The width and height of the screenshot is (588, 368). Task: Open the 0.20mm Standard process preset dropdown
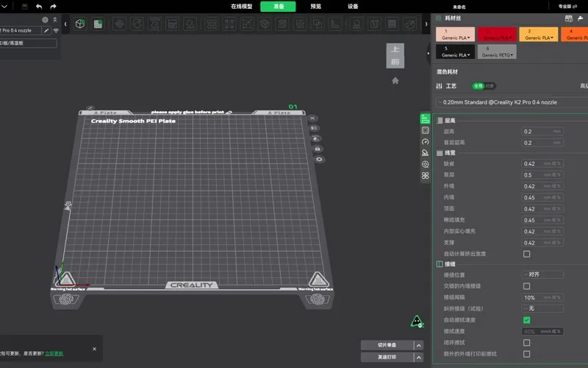(512, 102)
